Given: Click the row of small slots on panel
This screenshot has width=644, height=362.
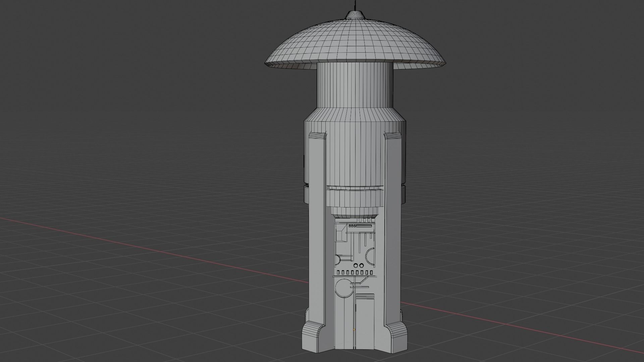Looking at the screenshot, I should tap(355, 272).
